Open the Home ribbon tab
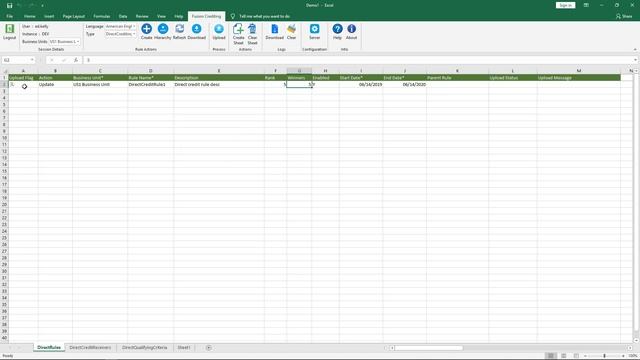The image size is (640, 360). coord(29,16)
